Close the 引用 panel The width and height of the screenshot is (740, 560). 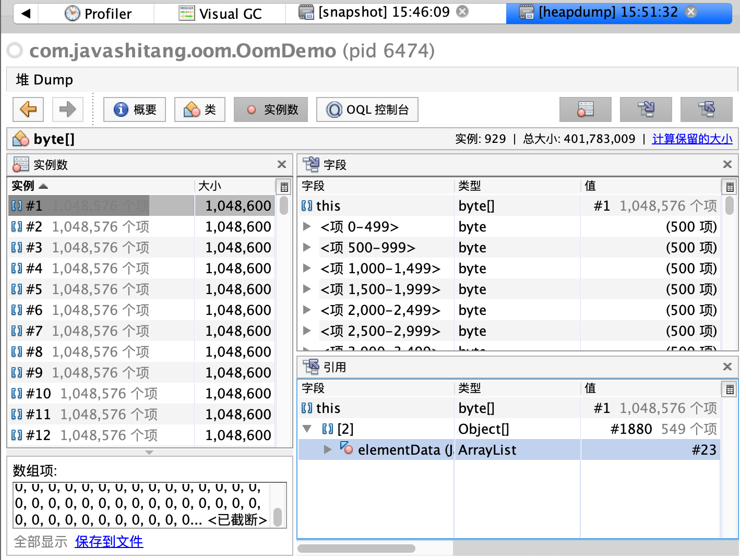[x=727, y=367]
